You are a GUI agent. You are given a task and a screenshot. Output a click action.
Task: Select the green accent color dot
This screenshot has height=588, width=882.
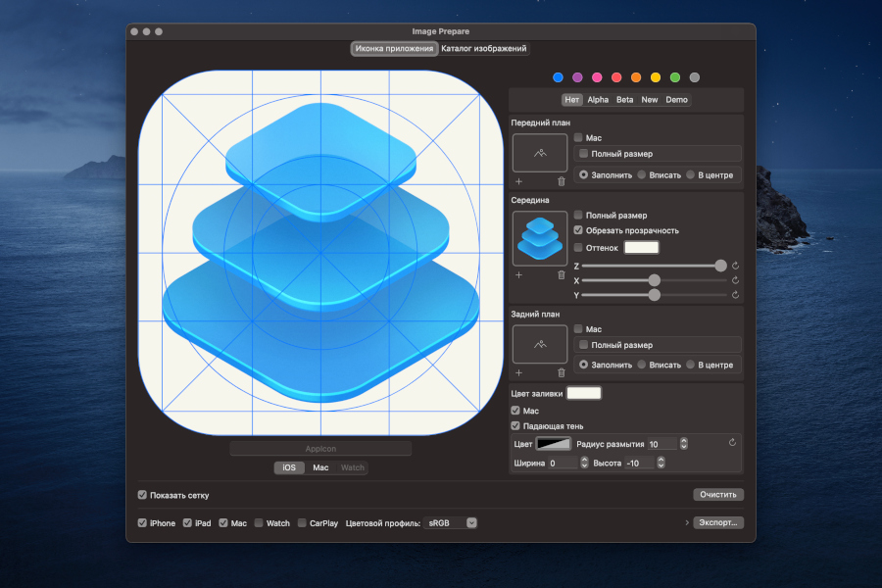coord(675,77)
